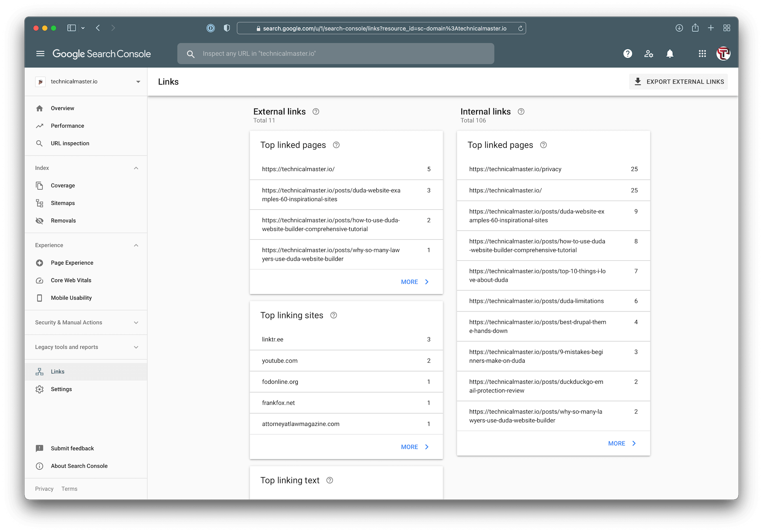Screen dimensions: 763x532
Task: Collapse the Experience section
Action: pos(136,246)
